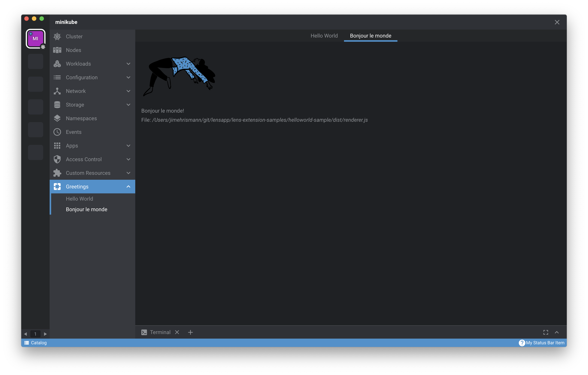Image resolution: width=588 pixels, height=375 pixels.
Task: Click the Greetings extension icon
Action: pos(57,186)
